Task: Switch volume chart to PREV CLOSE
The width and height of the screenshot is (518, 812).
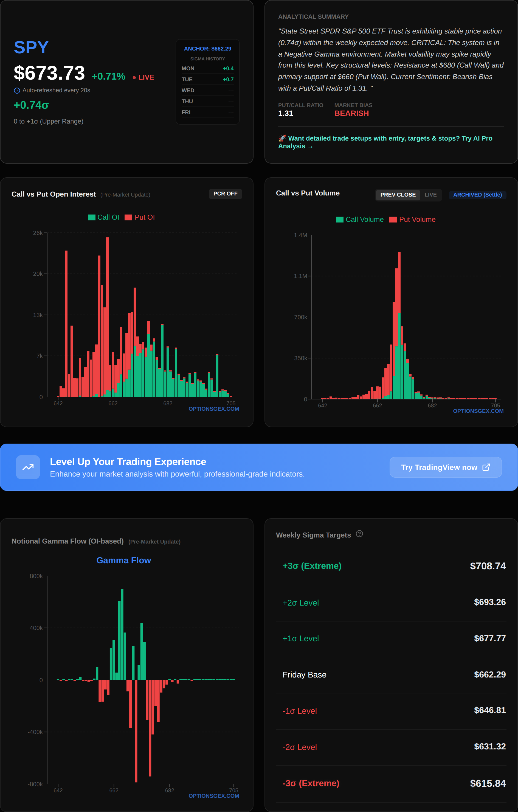Action: click(x=398, y=195)
